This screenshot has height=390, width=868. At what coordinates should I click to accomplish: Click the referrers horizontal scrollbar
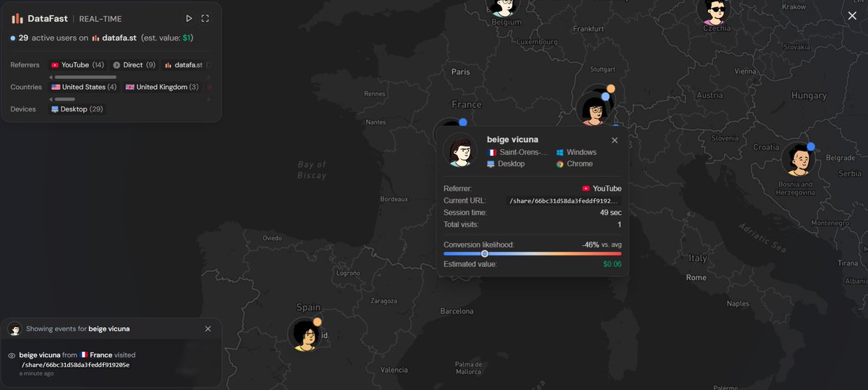[86, 77]
